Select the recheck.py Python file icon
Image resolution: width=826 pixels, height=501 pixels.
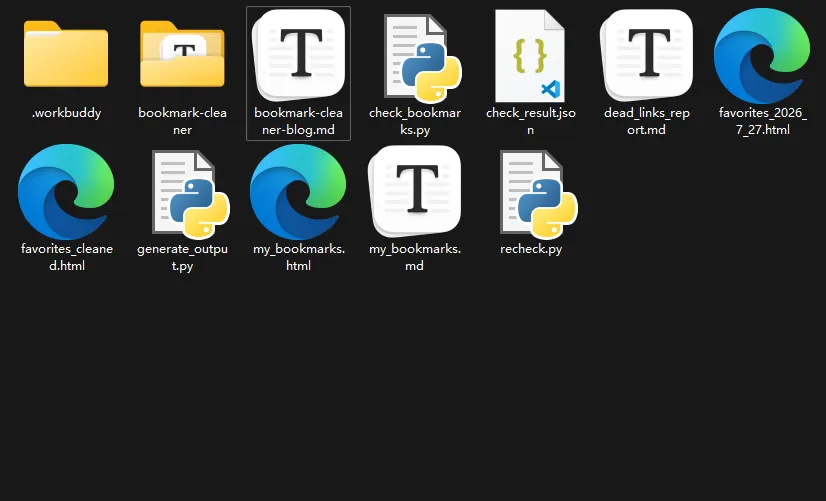[539, 194]
